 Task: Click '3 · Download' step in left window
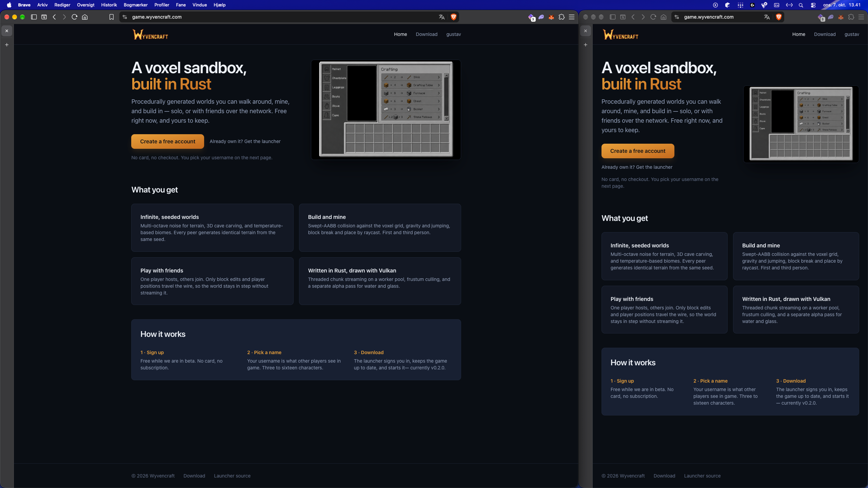[369, 352]
